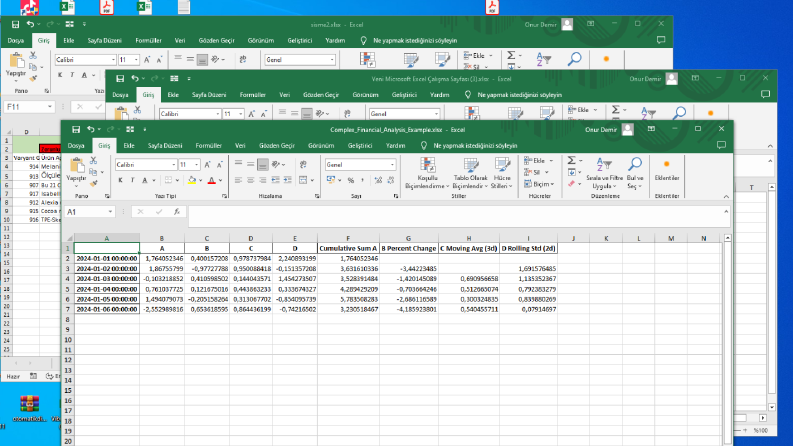
Task: Toggle bottom vertical alignment in front window
Action: [262, 164]
